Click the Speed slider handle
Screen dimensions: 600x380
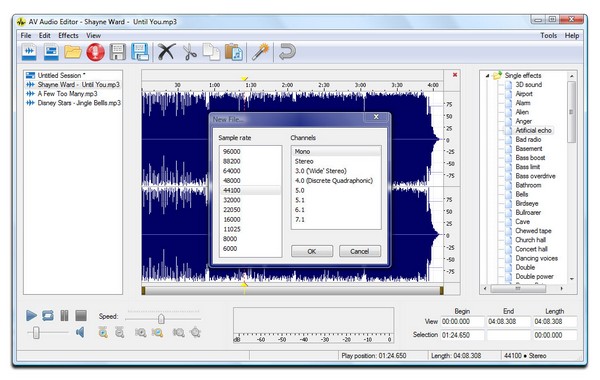[x=161, y=319]
